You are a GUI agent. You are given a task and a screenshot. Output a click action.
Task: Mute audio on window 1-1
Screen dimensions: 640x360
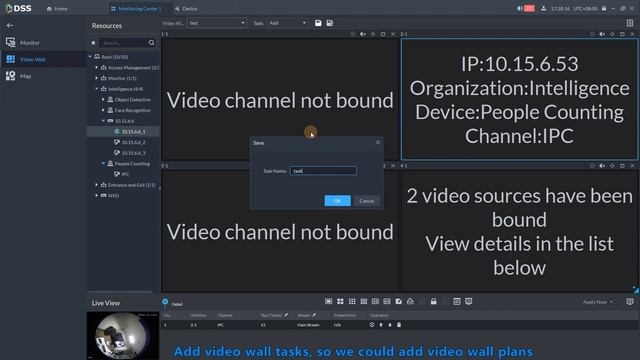click(362, 34)
